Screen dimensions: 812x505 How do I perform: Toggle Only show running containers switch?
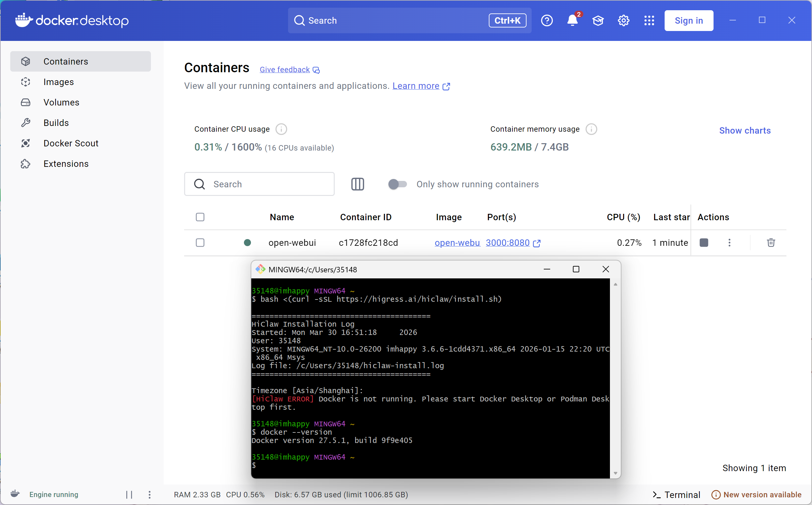click(x=397, y=184)
